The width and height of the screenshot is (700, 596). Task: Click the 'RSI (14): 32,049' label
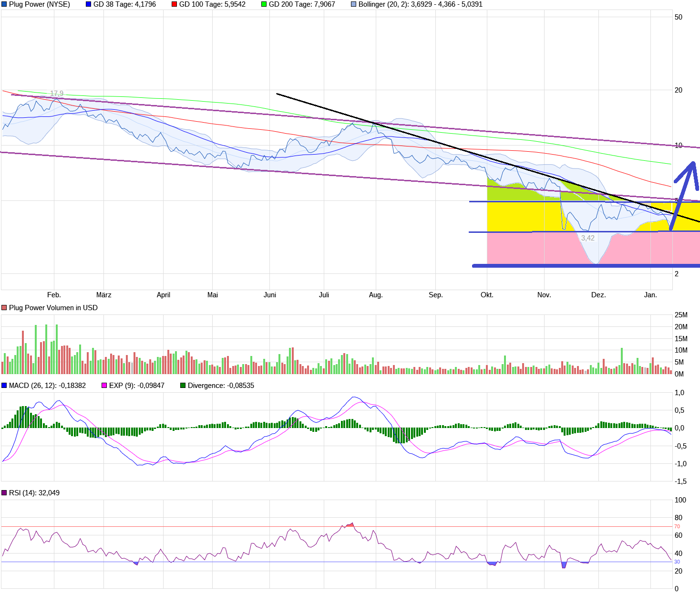click(34, 493)
